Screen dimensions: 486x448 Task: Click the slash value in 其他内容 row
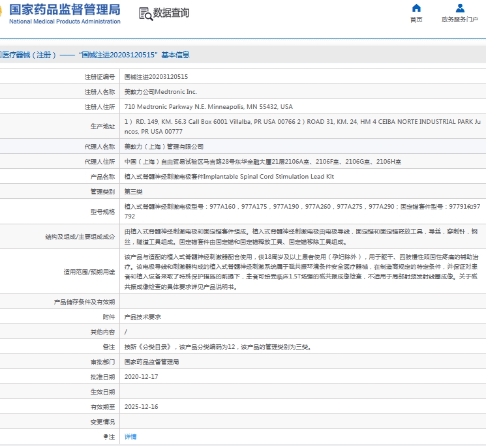[126, 332]
